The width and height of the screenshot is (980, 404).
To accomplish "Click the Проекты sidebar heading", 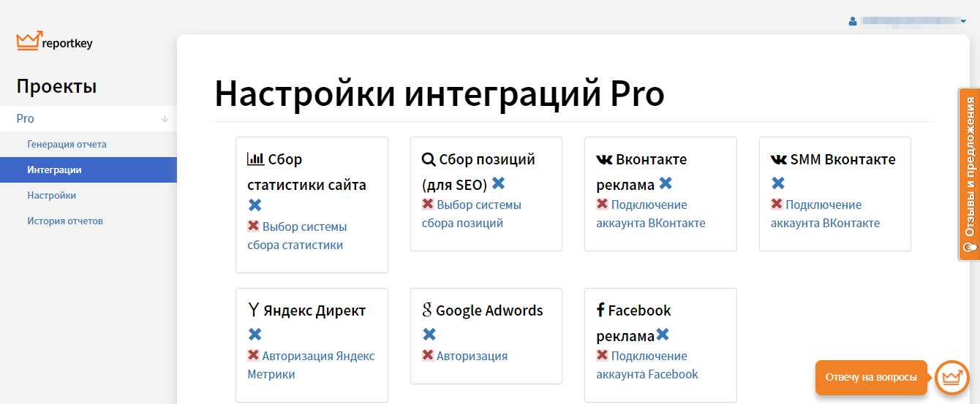I will click(56, 86).
